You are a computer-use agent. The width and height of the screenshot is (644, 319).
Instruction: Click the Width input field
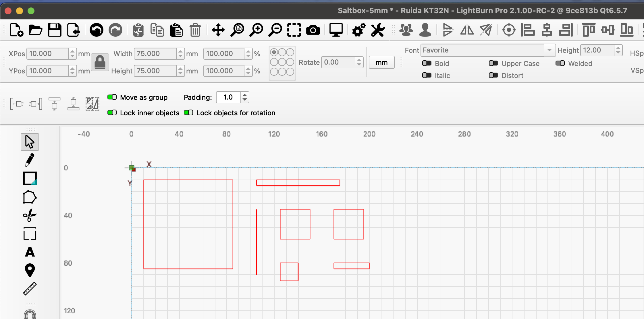pos(155,54)
